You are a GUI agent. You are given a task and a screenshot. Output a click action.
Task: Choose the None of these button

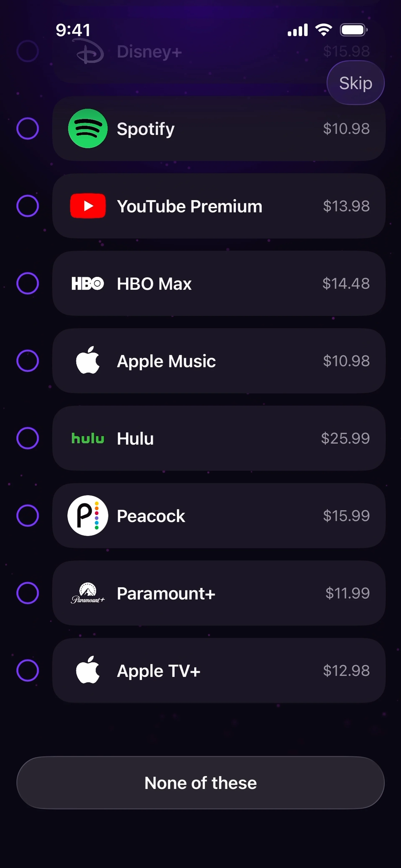(200, 783)
